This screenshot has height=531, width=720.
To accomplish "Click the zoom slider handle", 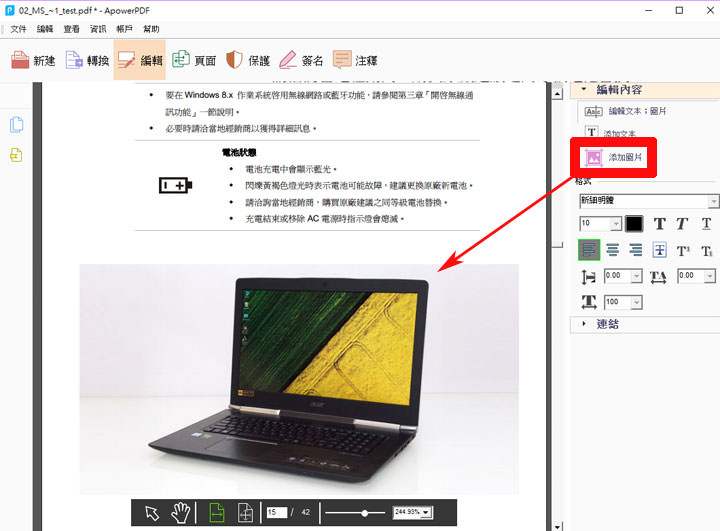I will [x=365, y=513].
